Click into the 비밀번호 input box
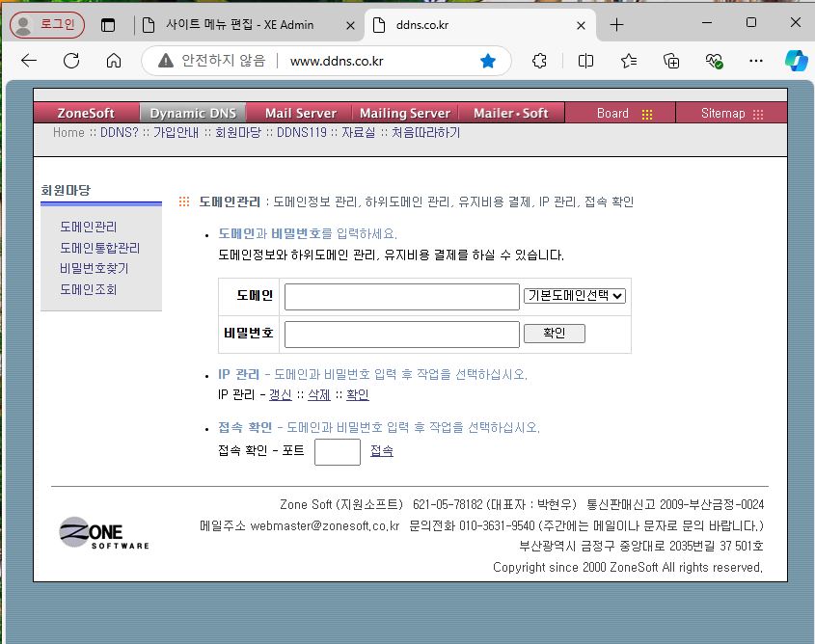This screenshot has width=815, height=644. [401, 334]
